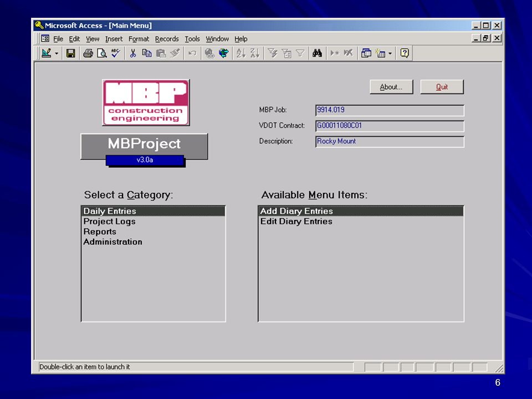532x399 pixels.
Task: Click the Insert Hyperlink globe icon
Action: point(209,53)
